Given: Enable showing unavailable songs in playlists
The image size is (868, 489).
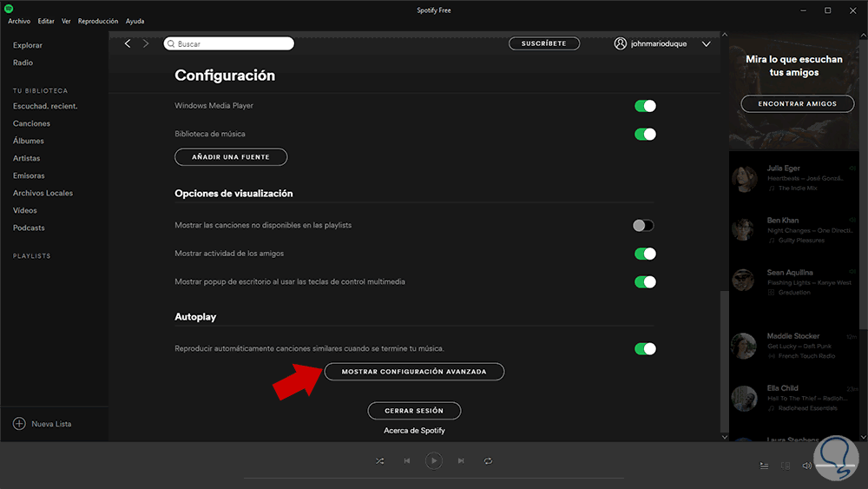Looking at the screenshot, I should pyautogui.click(x=643, y=226).
